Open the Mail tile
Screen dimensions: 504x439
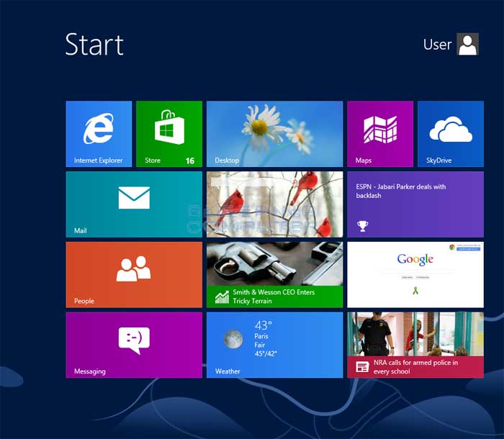coord(134,204)
